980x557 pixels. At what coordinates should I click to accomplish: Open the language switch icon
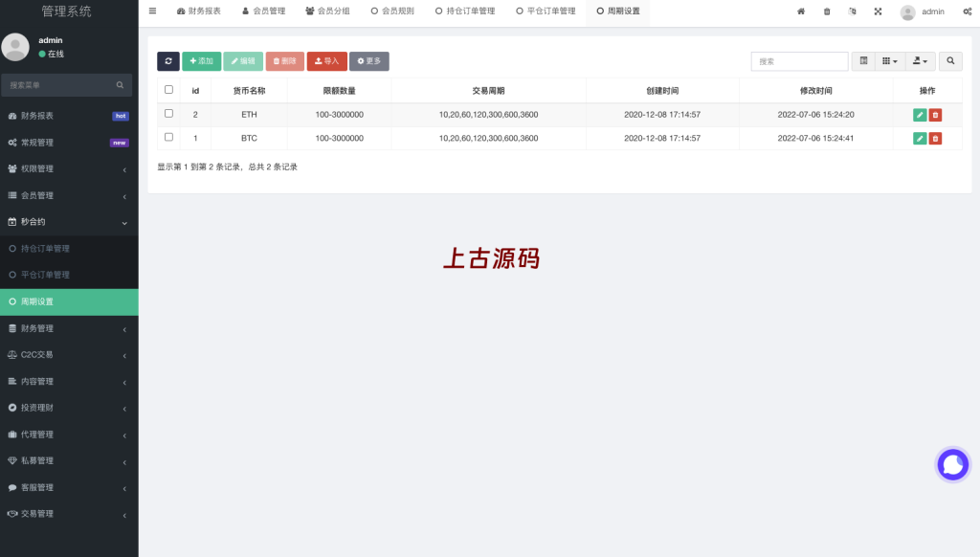[x=853, y=11]
